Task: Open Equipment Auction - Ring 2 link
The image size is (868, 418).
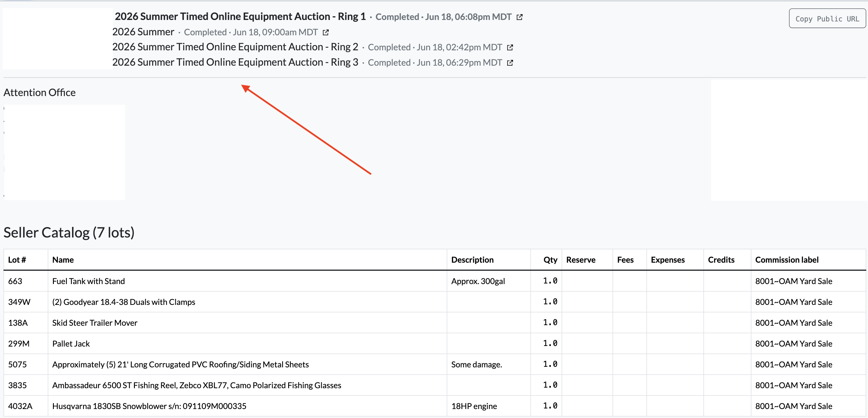Action: (x=235, y=47)
